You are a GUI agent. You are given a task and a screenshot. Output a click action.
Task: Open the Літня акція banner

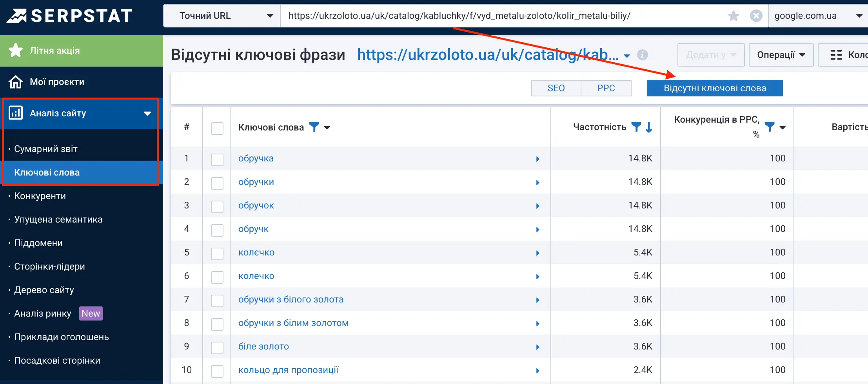click(x=82, y=51)
